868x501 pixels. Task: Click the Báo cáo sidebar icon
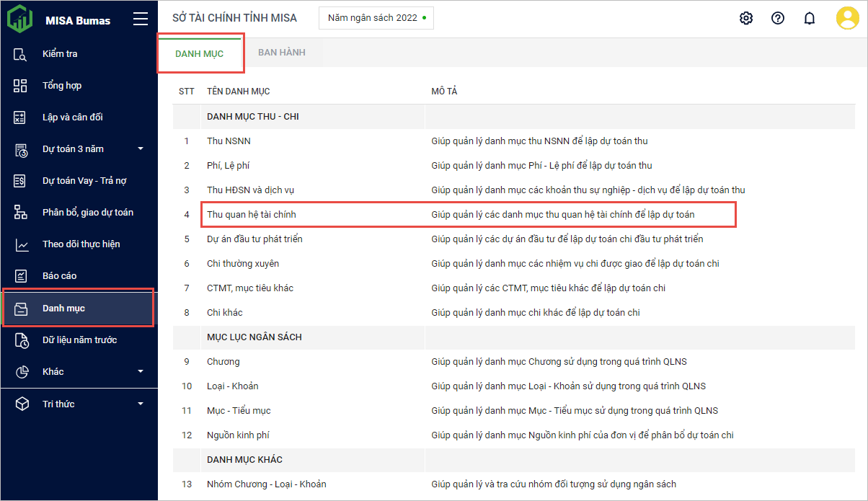coord(20,276)
